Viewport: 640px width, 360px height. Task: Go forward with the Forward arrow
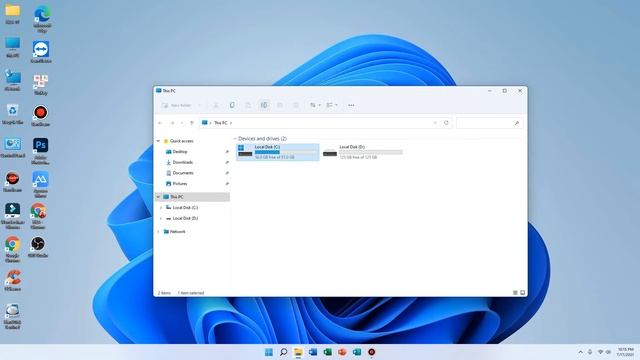172,123
